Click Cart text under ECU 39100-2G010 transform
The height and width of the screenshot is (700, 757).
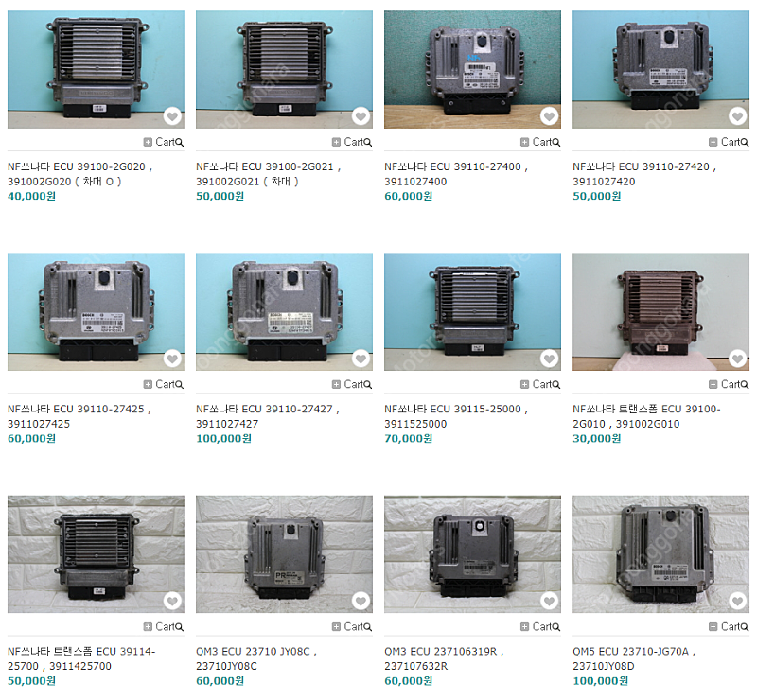coord(730,384)
